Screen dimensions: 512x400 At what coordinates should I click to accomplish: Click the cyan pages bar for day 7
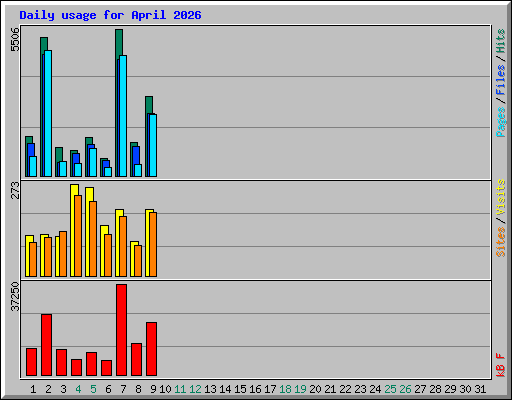[123, 116]
